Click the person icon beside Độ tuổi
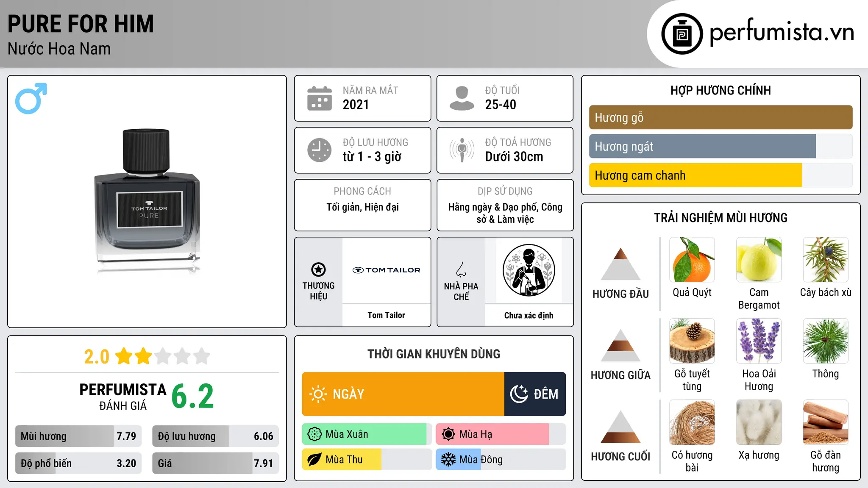 462,98
